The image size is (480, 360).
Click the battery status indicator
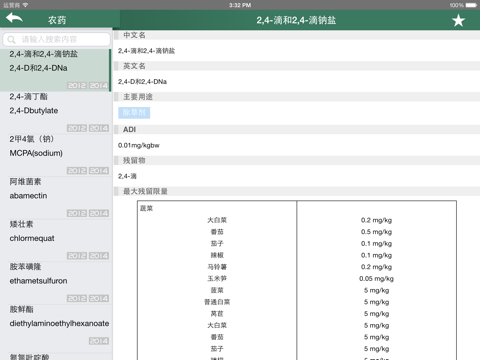coord(471,5)
